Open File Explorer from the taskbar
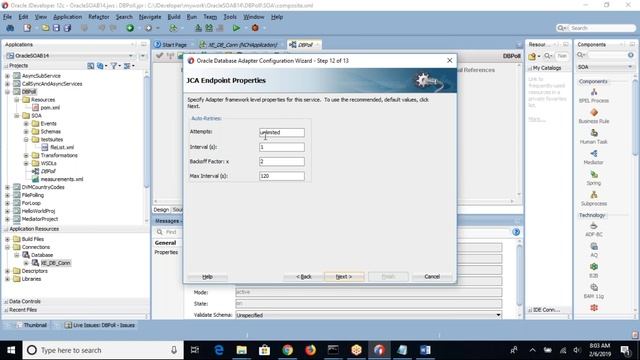 (242, 350)
